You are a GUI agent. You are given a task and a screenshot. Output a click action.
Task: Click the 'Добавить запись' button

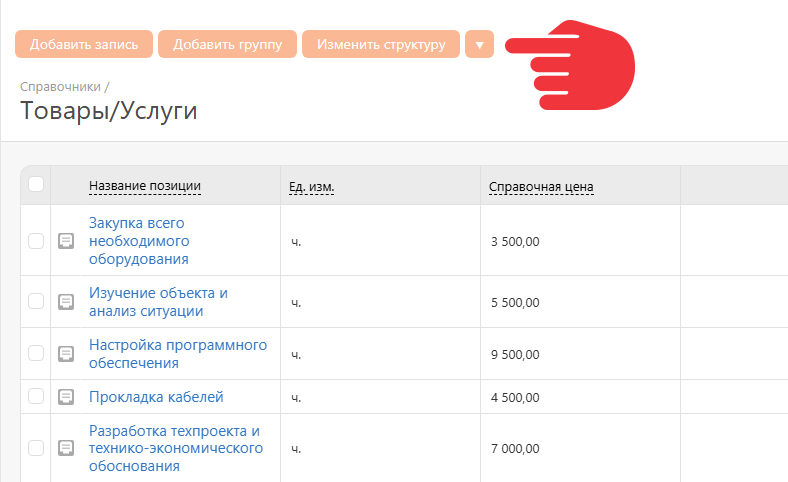tap(84, 44)
